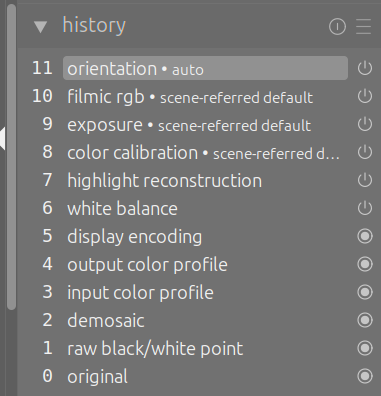Click always-on indicator beside output color profile
The image size is (381, 396).
(x=365, y=264)
